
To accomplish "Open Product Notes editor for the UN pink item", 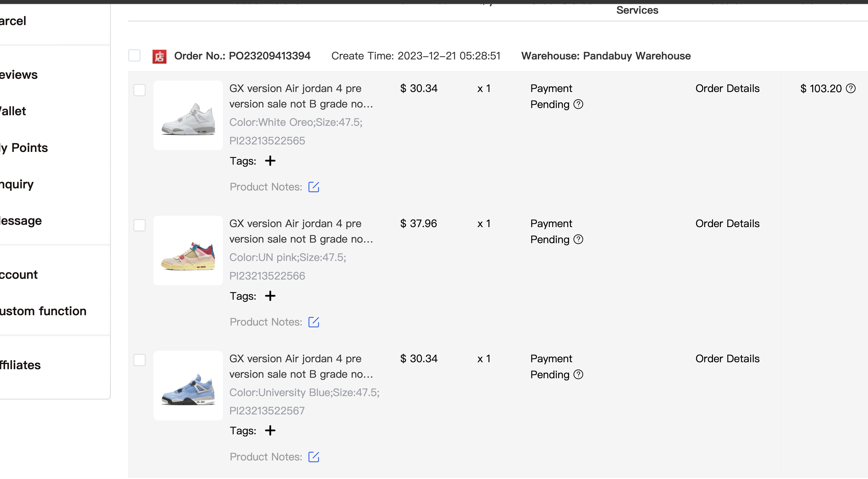I will pos(314,322).
